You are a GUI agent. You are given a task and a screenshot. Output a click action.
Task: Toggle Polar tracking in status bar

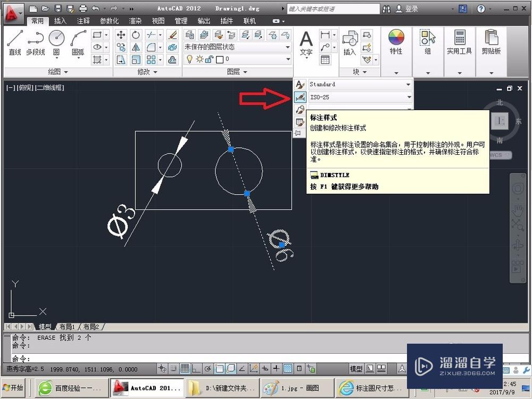pyautogui.click(x=207, y=369)
